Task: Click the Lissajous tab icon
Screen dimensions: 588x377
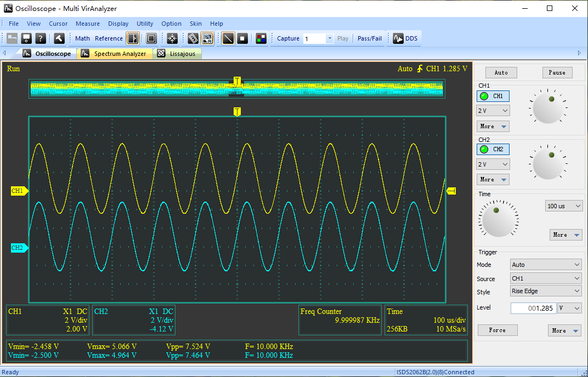Action: [161, 54]
